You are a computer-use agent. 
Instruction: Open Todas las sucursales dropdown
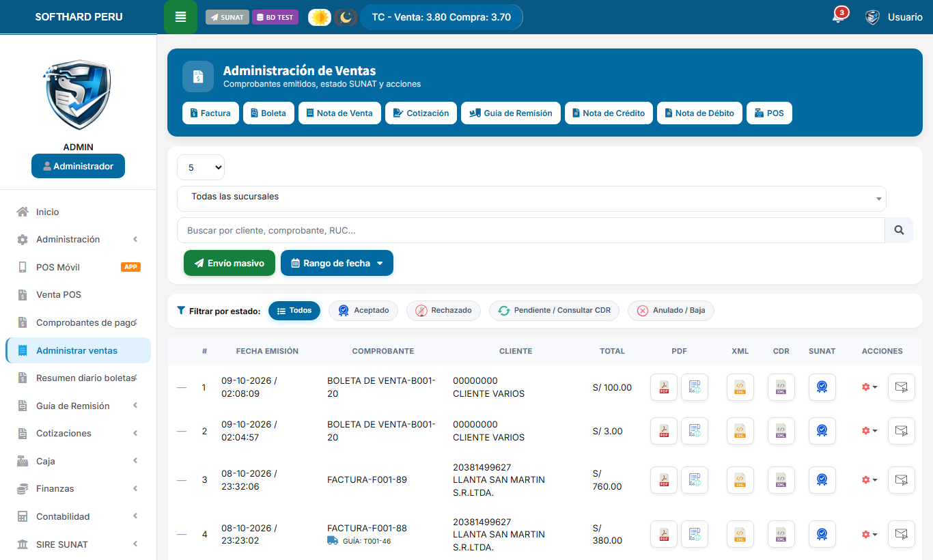click(531, 199)
